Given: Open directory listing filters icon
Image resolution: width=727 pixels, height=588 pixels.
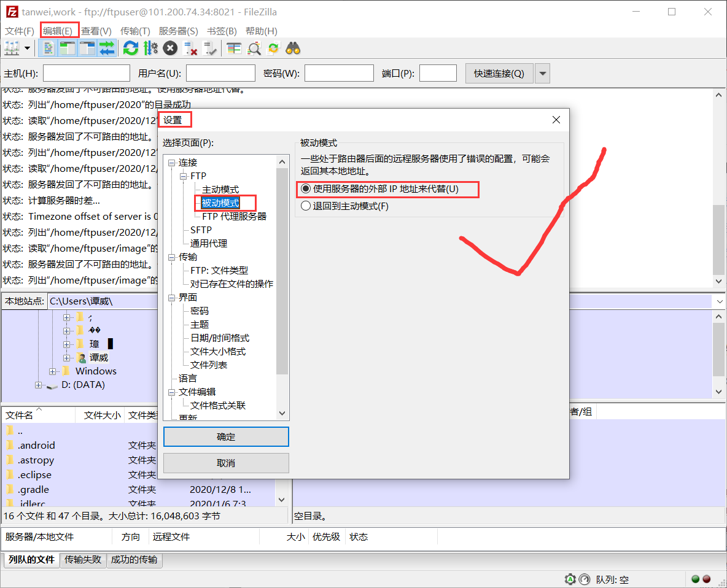Looking at the screenshot, I should click(x=234, y=48).
